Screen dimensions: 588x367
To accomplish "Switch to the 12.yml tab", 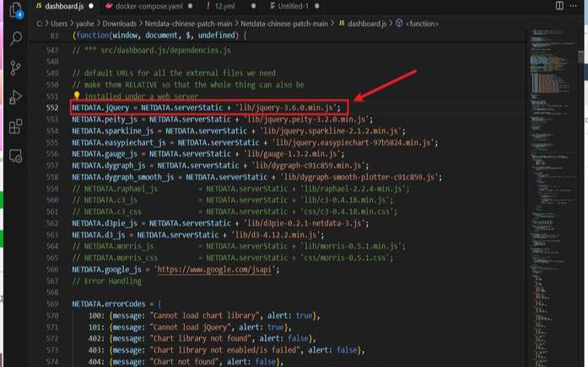I will (225, 6).
